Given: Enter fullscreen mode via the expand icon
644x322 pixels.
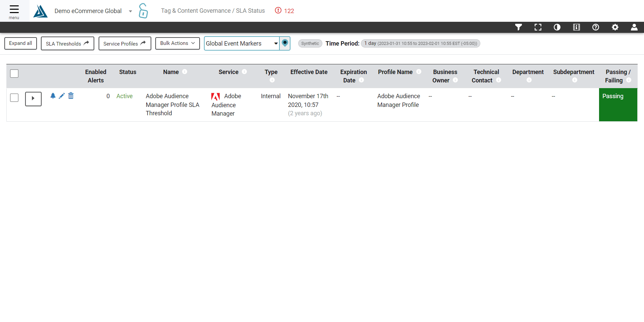Looking at the screenshot, I should [x=538, y=27].
